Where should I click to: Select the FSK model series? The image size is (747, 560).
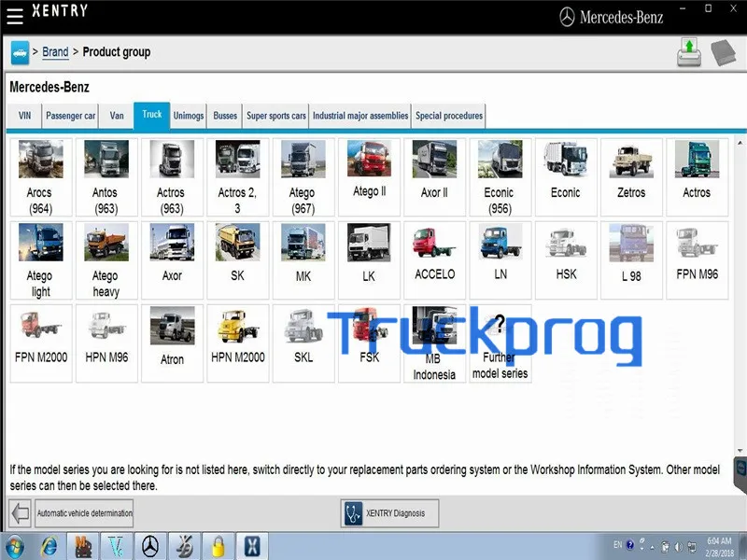369,343
